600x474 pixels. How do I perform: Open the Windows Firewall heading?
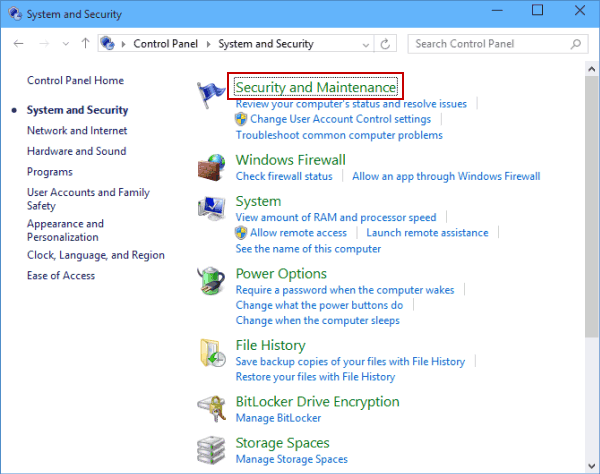pyautogui.click(x=290, y=160)
